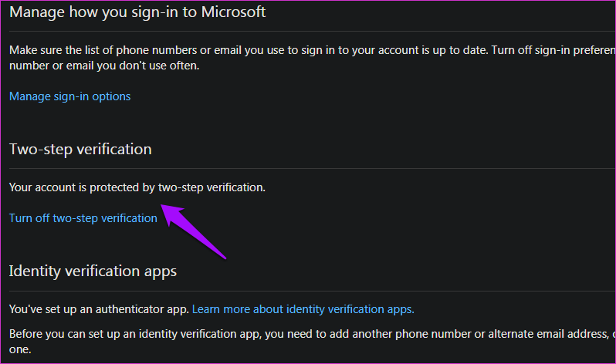616x364 pixels.
Task: Click text 'Your account is protected by two-step verification.'
Action: point(137,187)
